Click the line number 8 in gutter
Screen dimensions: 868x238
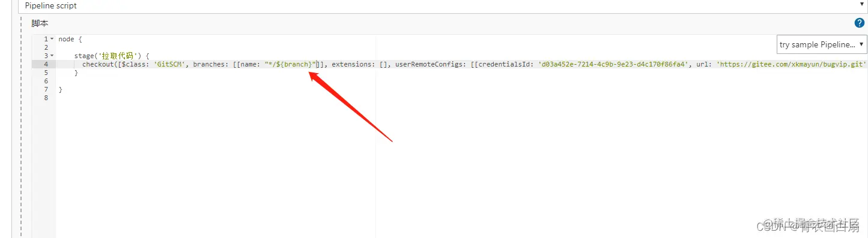click(x=46, y=98)
